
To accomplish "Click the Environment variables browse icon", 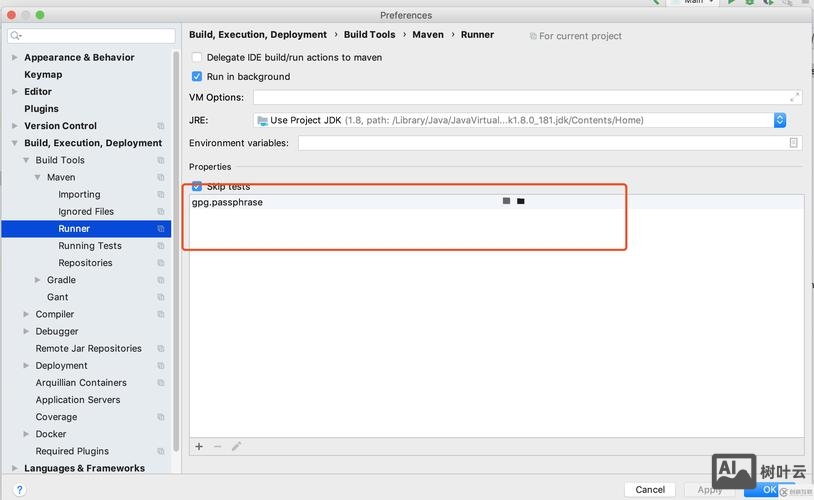I will pos(794,143).
